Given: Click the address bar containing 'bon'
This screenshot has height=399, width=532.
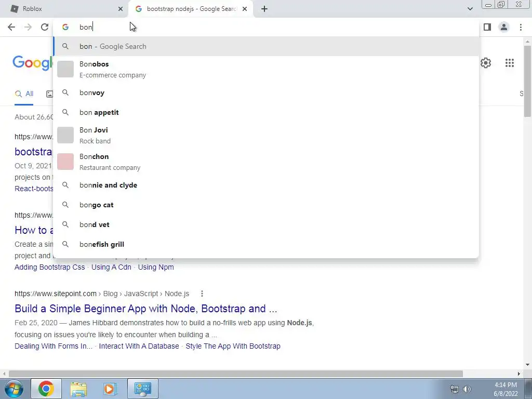Looking at the screenshot, I should tap(266, 27).
